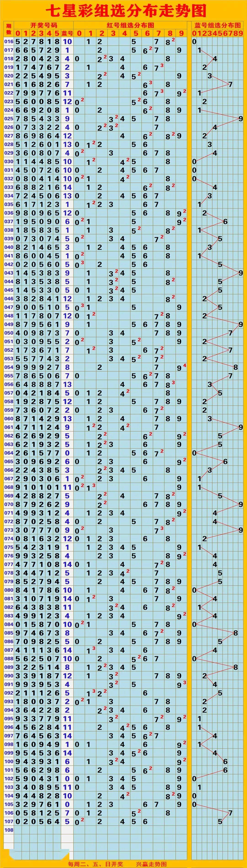
Task: Click blue number 13 in row 056
Action: (x=67, y=384)
